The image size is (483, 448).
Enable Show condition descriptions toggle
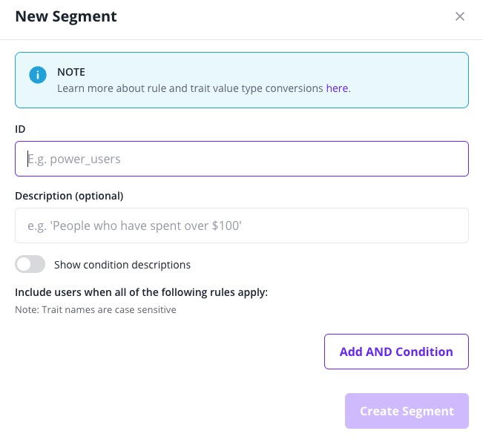point(30,265)
